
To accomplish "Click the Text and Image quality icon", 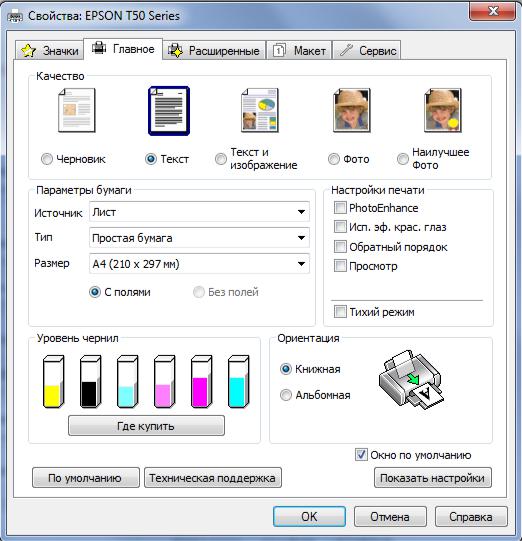I will coord(260,110).
